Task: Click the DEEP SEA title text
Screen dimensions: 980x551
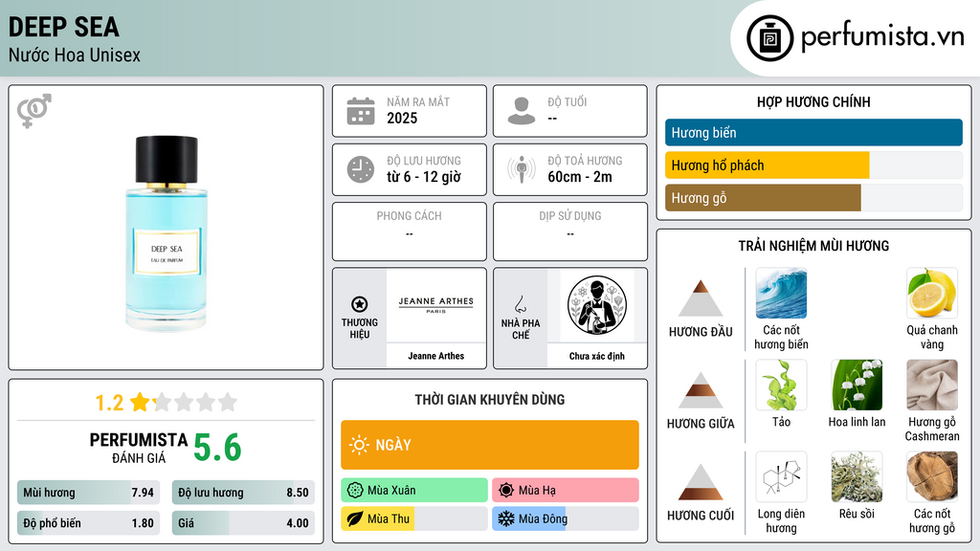Action: (x=64, y=27)
